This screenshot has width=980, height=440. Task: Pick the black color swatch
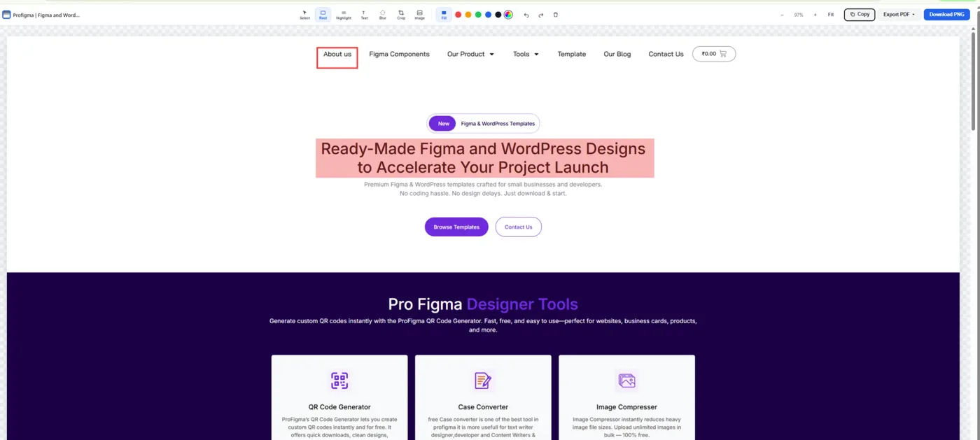[498, 15]
